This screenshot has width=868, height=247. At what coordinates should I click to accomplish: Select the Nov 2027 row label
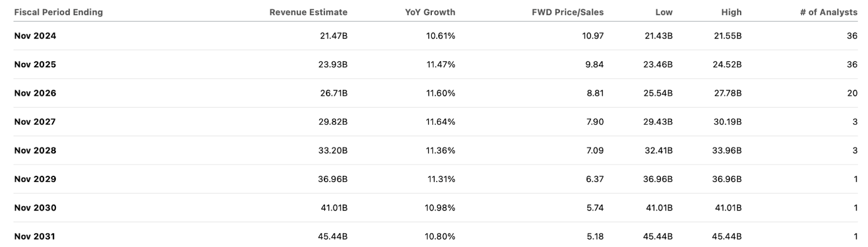pyautogui.click(x=35, y=122)
